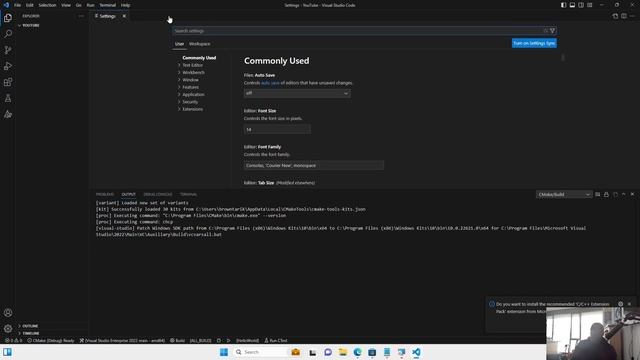
Task: Switch to the Terminal panel tab
Action: point(189,195)
